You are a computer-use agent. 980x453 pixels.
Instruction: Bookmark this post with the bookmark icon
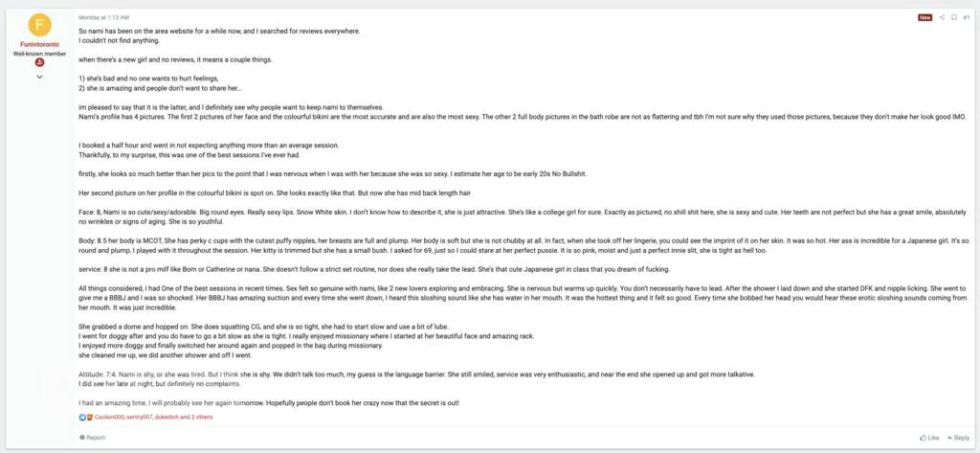[953, 17]
